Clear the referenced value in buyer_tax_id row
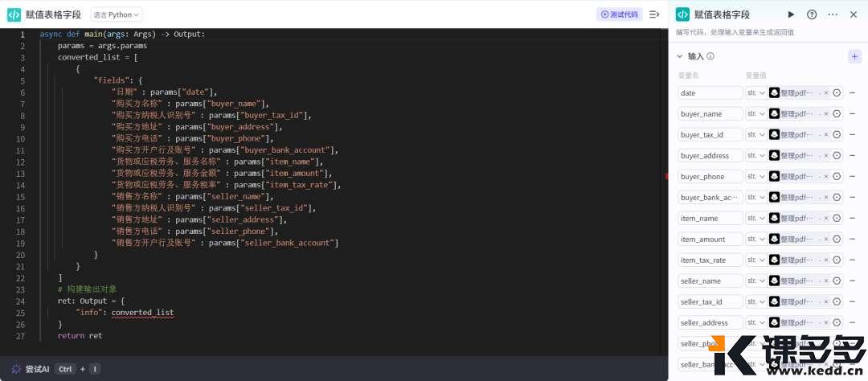 tap(826, 134)
